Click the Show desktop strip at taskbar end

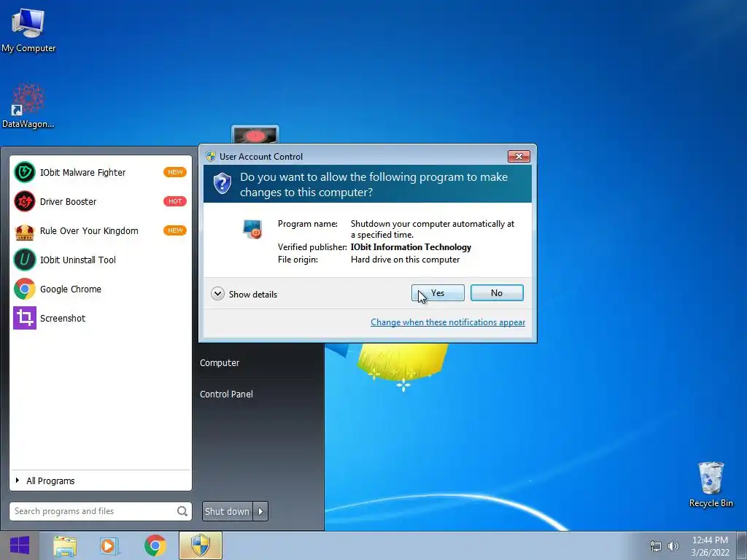(x=742, y=545)
